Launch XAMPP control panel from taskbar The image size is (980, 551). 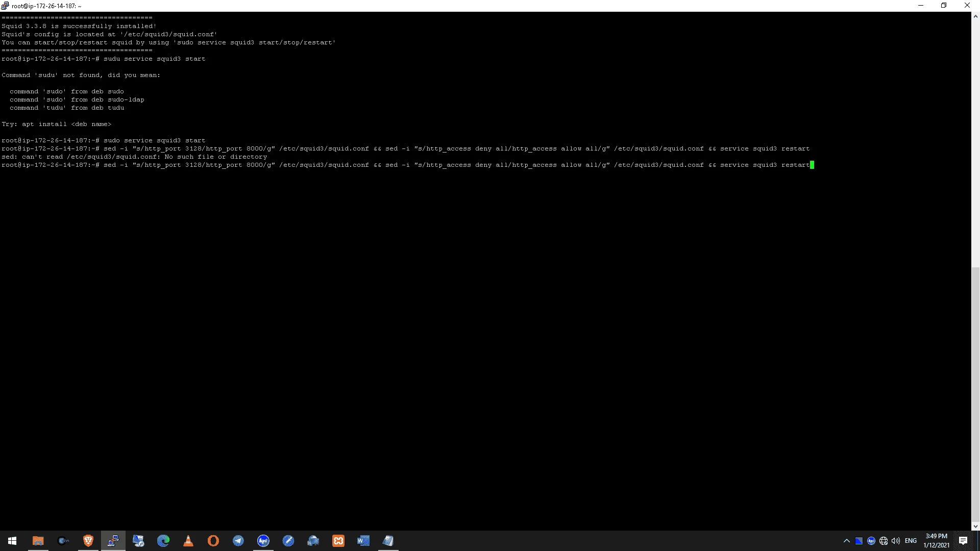(338, 541)
